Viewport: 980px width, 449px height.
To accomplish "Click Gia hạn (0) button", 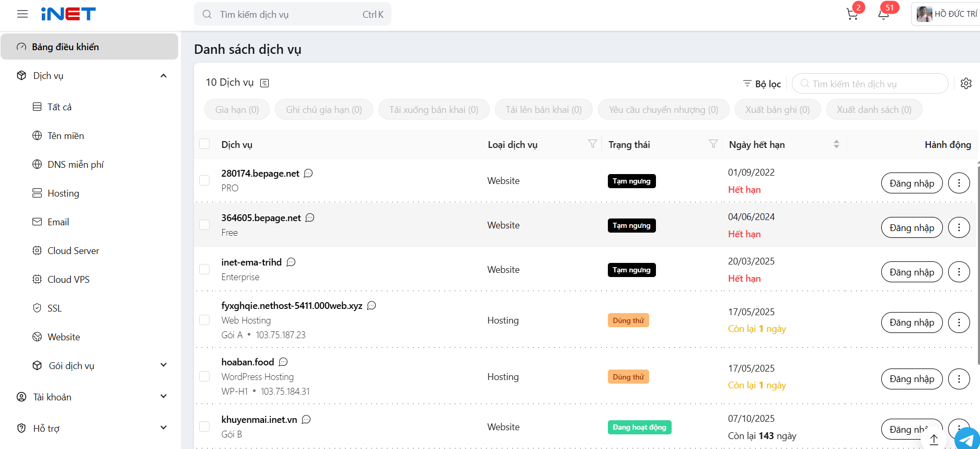I will pos(237,109).
